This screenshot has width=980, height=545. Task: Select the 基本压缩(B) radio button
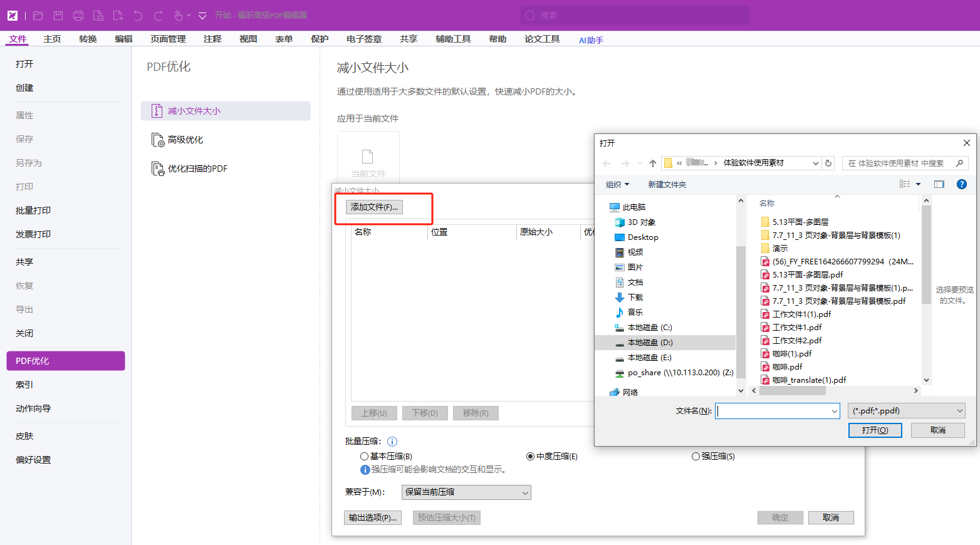pyautogui.click(x=364, y=457)
